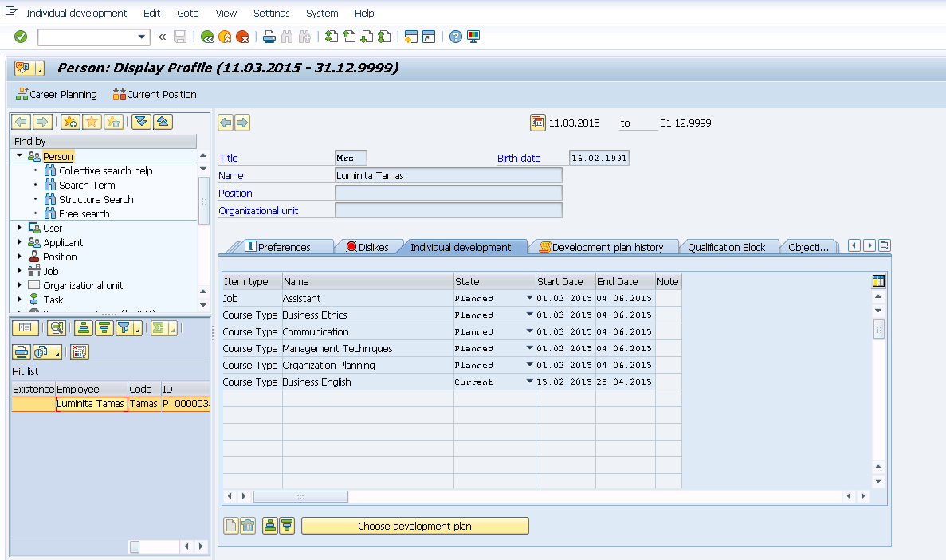Click the green Back arrow icon

[x=207, y=37]
